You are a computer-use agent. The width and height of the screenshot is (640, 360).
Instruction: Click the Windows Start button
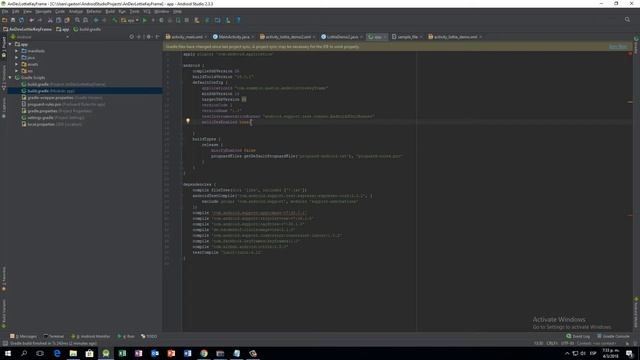8,353
